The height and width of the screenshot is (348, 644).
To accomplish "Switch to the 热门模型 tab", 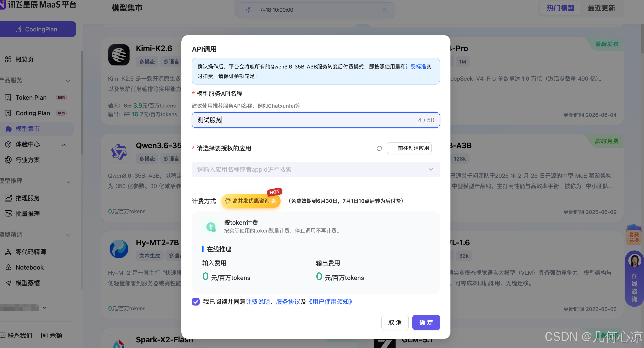I will (560, 8).
